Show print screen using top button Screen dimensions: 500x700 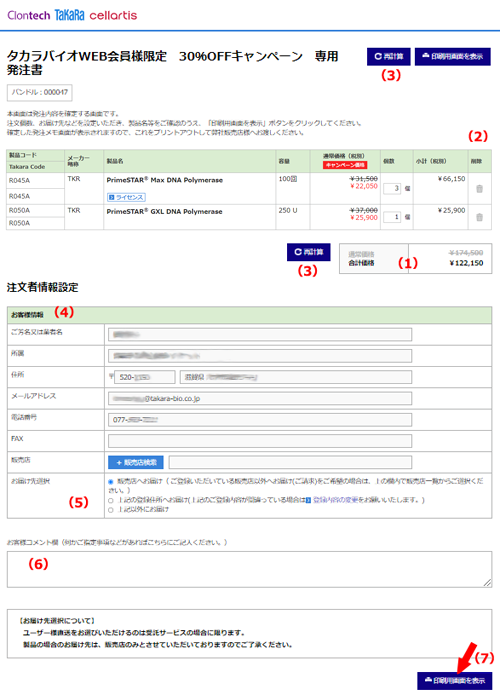point(453,57)
